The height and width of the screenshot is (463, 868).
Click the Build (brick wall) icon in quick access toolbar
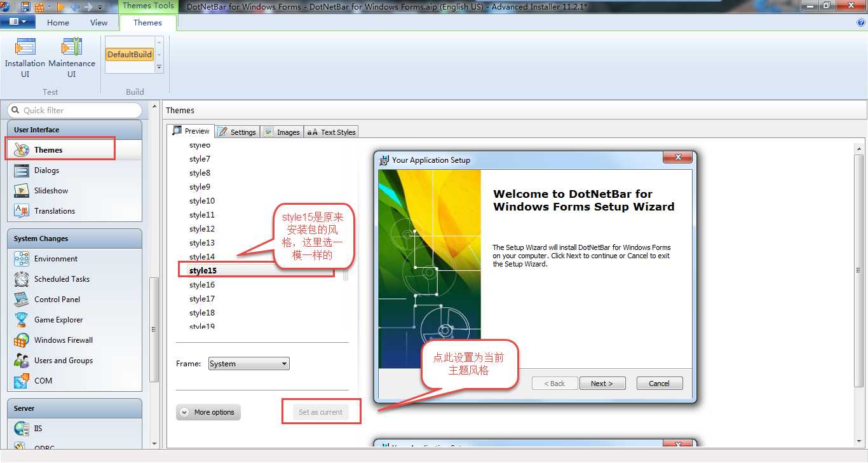tap(39, 7)
